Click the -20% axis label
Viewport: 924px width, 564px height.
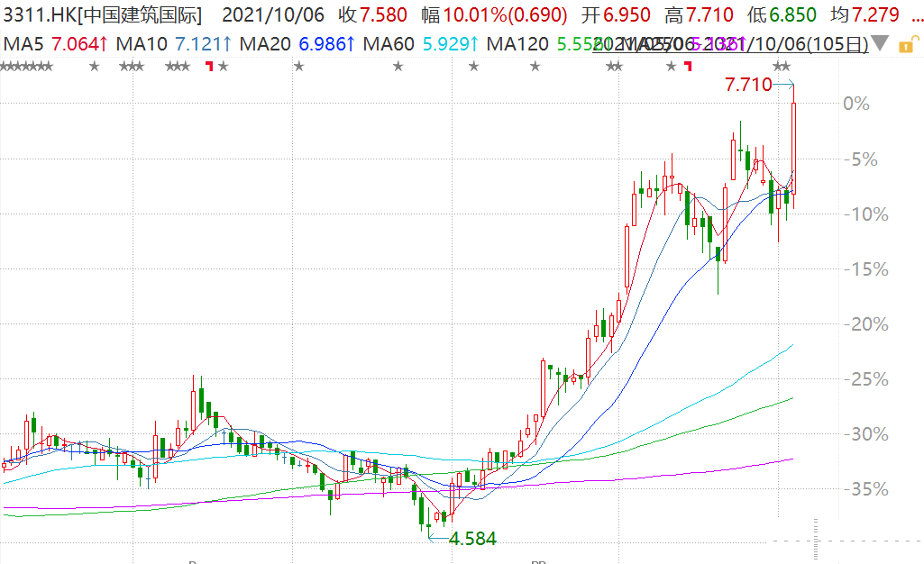pyautogui.click(x=865, y=324)
